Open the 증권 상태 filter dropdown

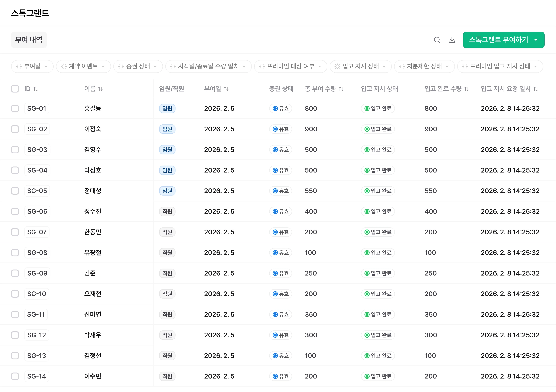click(138, 66)
